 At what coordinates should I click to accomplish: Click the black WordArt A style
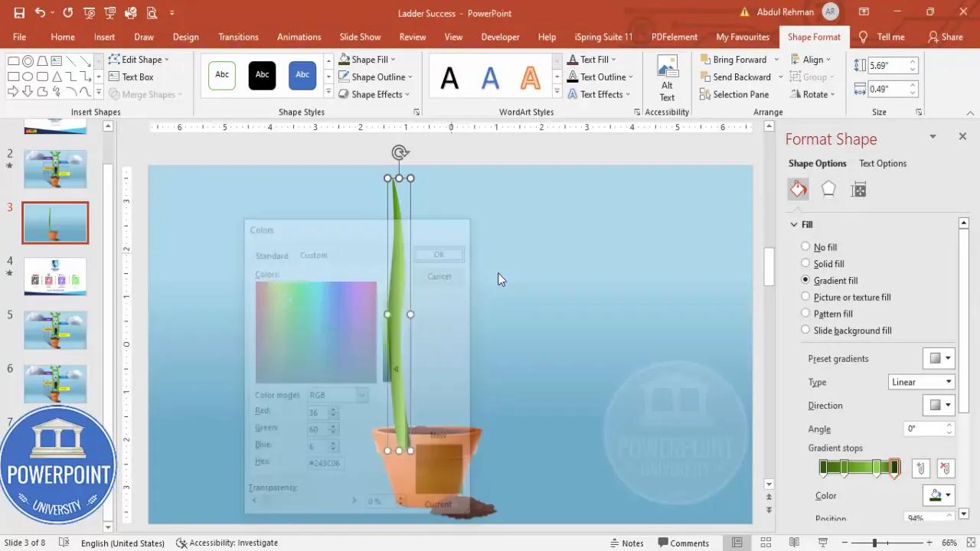click(x=449, y=77)
